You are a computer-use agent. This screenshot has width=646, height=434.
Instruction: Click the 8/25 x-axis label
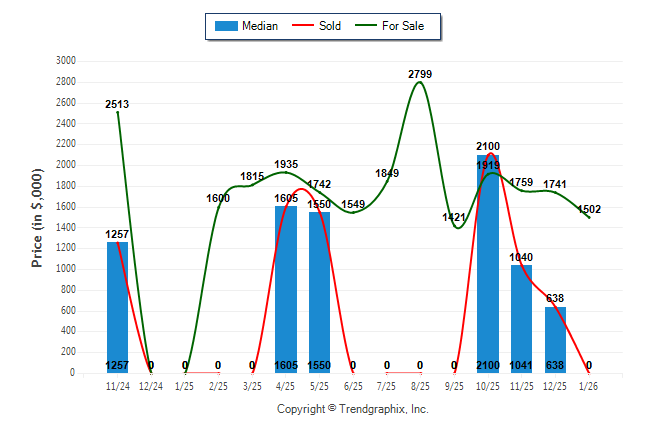(420, 385)
